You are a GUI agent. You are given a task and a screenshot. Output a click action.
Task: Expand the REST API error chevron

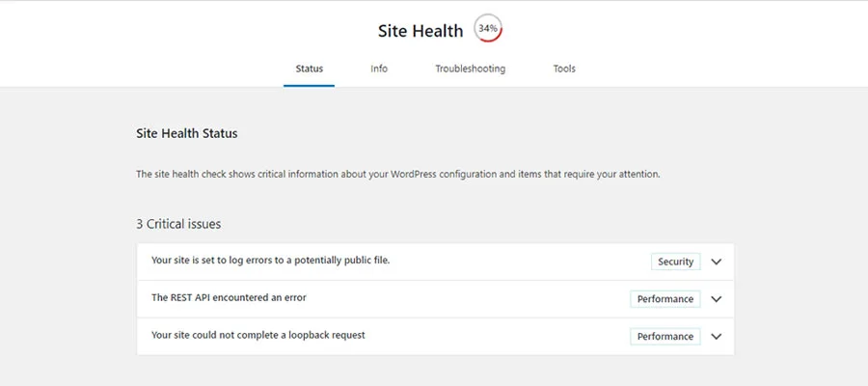pyautogui.click(x=717, y=299)
